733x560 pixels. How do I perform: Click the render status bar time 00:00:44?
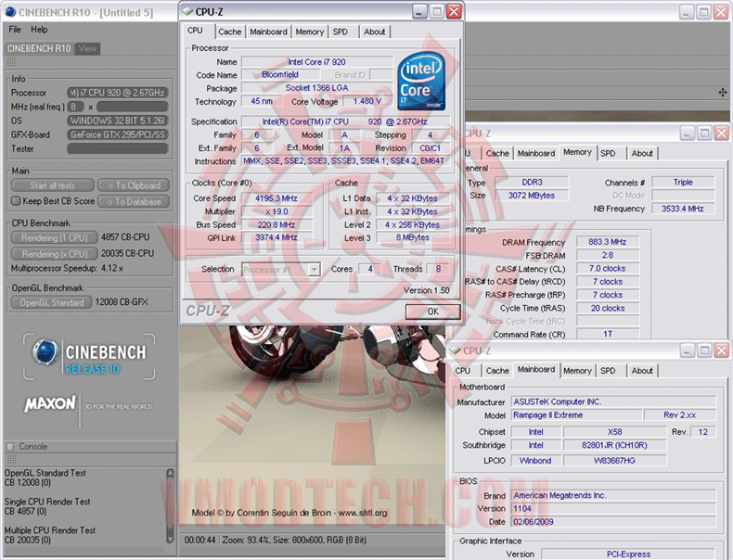click(x=199, y=540)
